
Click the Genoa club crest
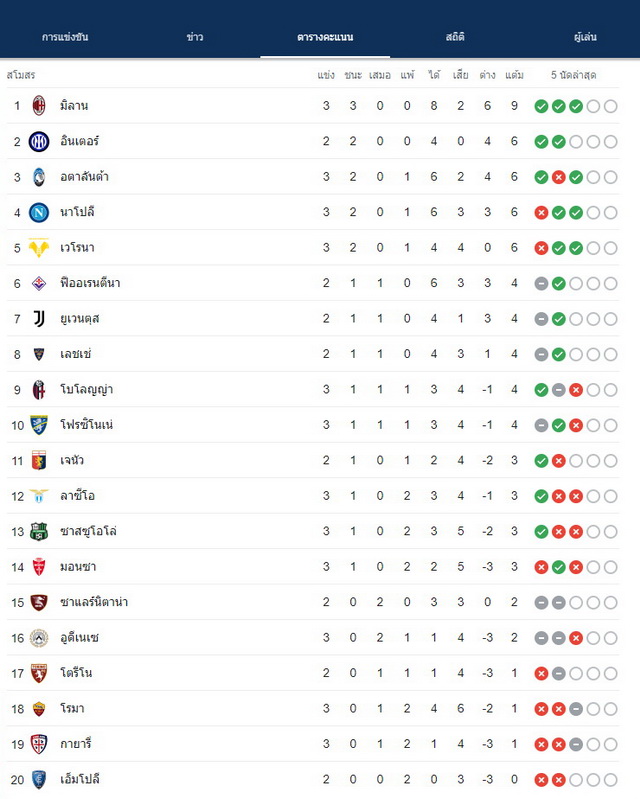(39, 460)
